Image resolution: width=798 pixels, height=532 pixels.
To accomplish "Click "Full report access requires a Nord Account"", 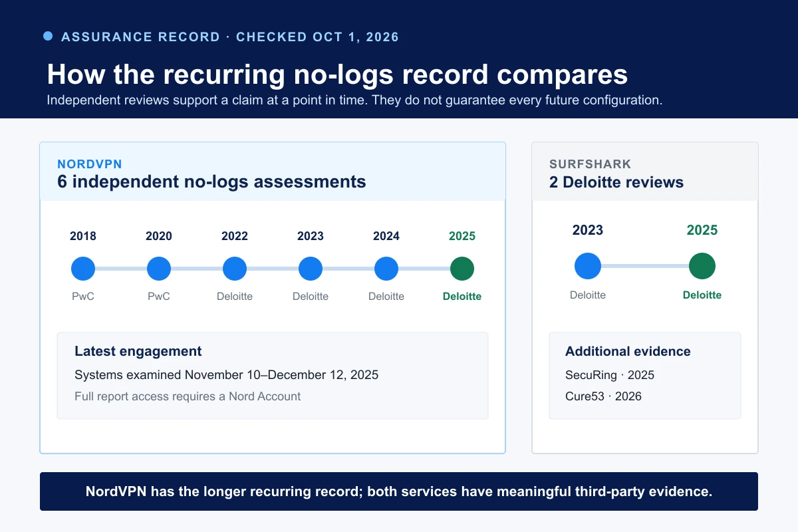I will point(188,396).
